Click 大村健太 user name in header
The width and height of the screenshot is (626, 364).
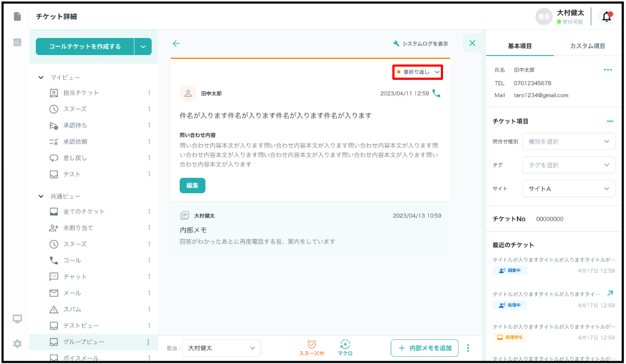(x=570, y=13)
